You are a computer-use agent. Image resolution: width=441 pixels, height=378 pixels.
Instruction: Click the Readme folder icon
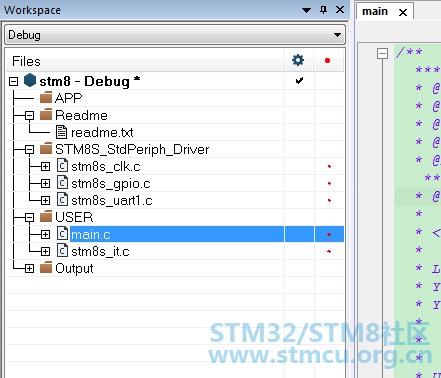[x=46, y=114]
